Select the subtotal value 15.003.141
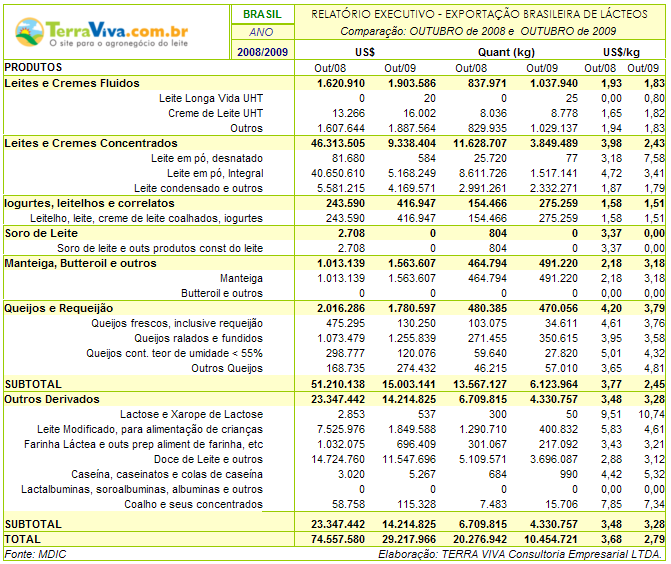The image size is (671, 564). (x=409, y=384)
